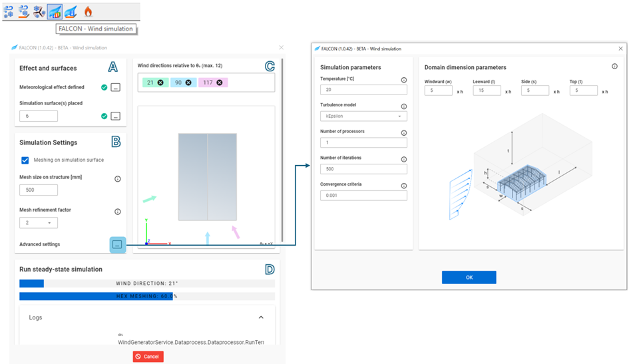Click the building plan preview thumbnail

[208, 177]
